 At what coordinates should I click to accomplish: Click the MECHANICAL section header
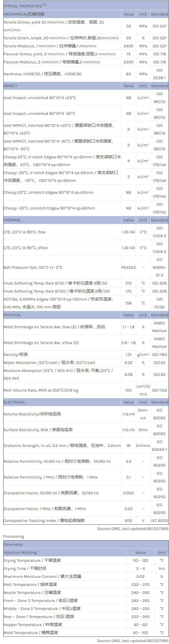pos(24,14)
